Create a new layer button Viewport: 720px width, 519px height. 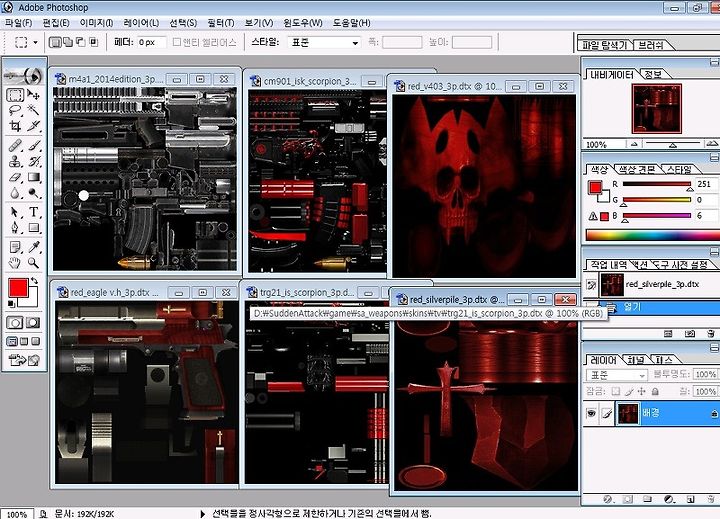(x=690, y=499)
